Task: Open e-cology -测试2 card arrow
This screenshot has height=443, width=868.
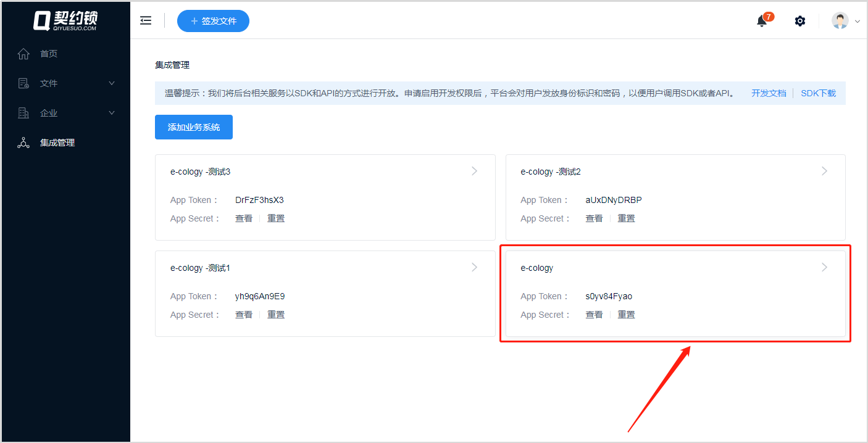Action: point(824,171)
